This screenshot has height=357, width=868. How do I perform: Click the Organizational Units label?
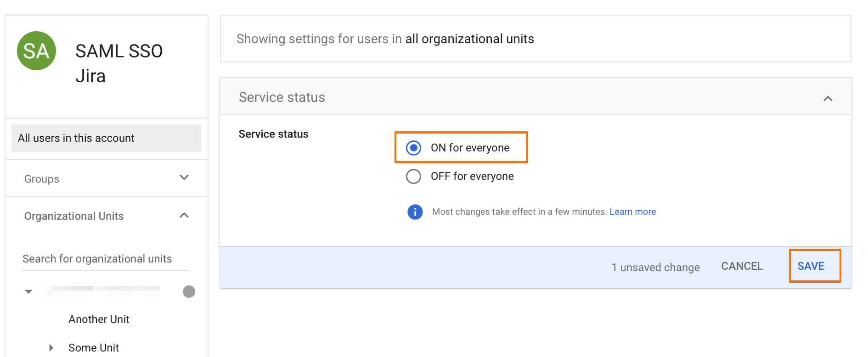click(74, 216)
